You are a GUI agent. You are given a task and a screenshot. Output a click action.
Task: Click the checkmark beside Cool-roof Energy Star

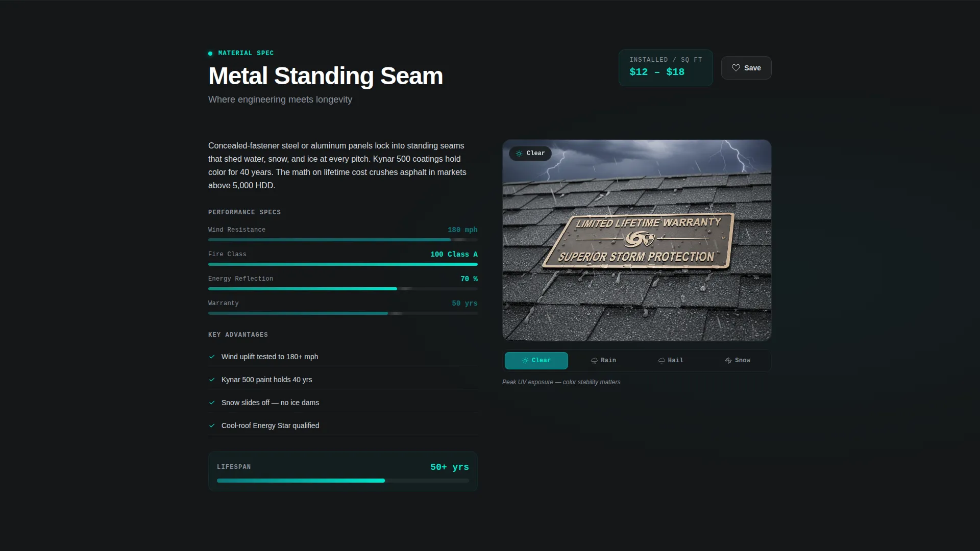point(212,425)
